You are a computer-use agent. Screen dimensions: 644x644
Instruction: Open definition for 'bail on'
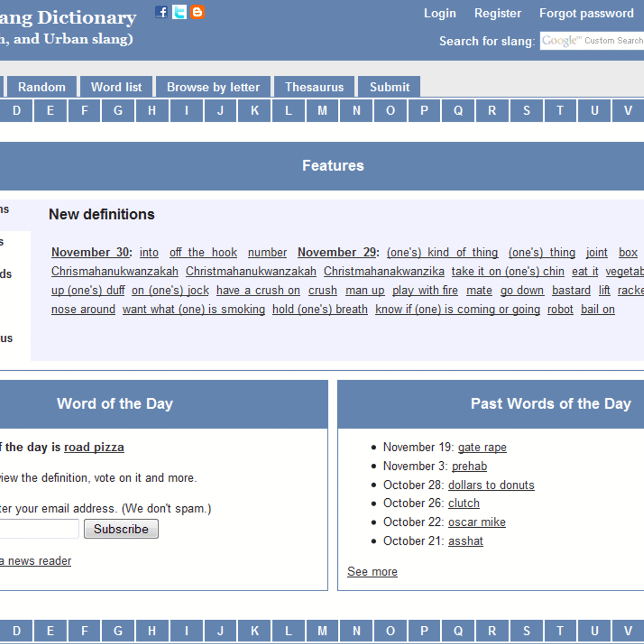[598, 309]
